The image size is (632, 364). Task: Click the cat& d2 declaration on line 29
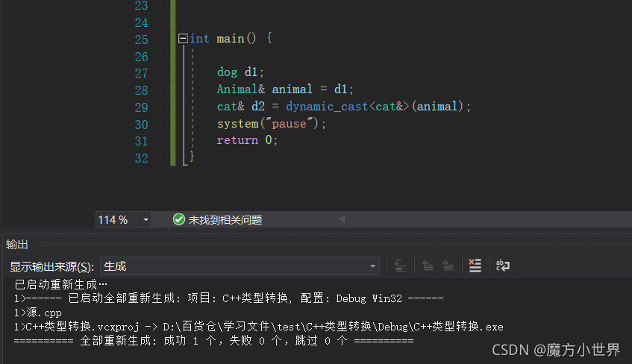point(241,107)
